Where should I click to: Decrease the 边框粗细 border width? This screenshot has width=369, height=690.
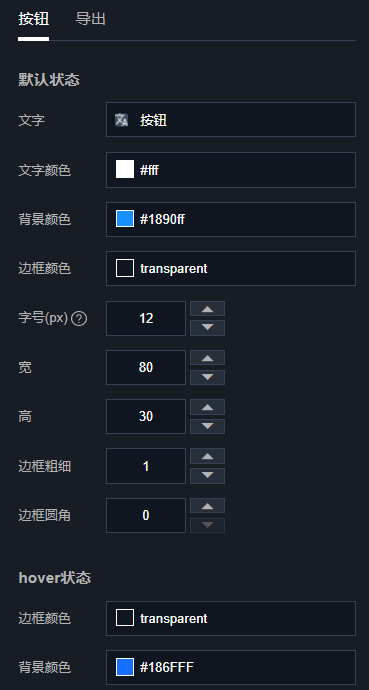(x=208, y=476)
